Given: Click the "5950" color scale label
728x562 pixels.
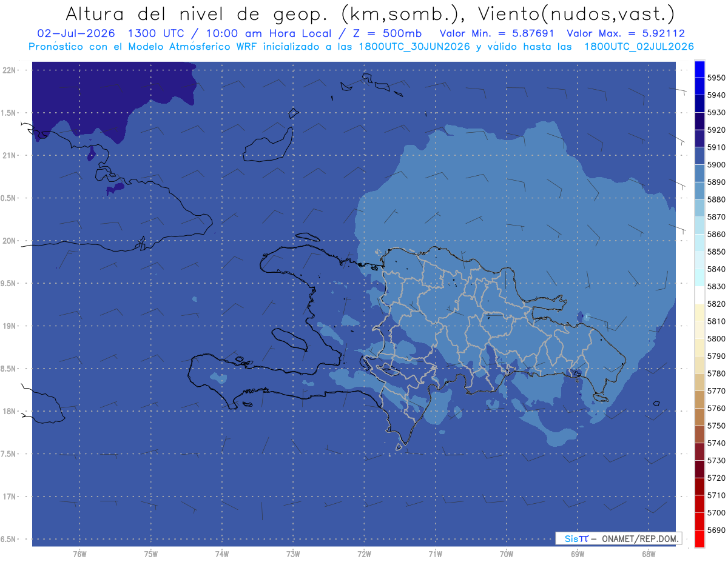Looking at the screenshot, I should (x=716, y=78).
